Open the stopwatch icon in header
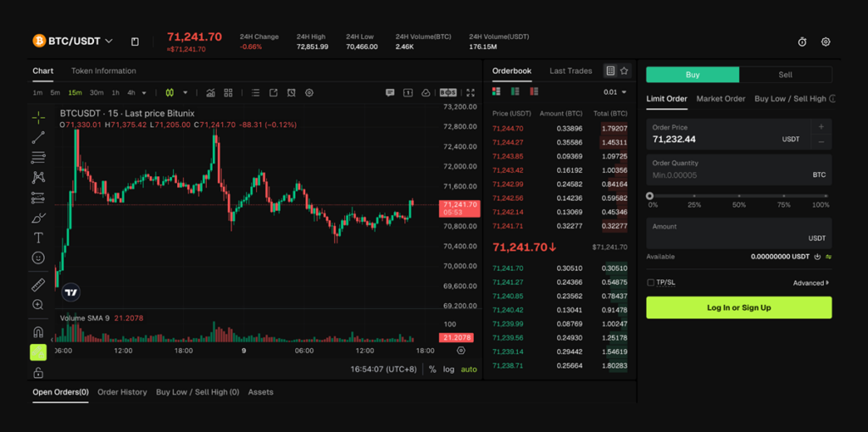The width and height of the screenshot is (868, 432). pos(802,42)
